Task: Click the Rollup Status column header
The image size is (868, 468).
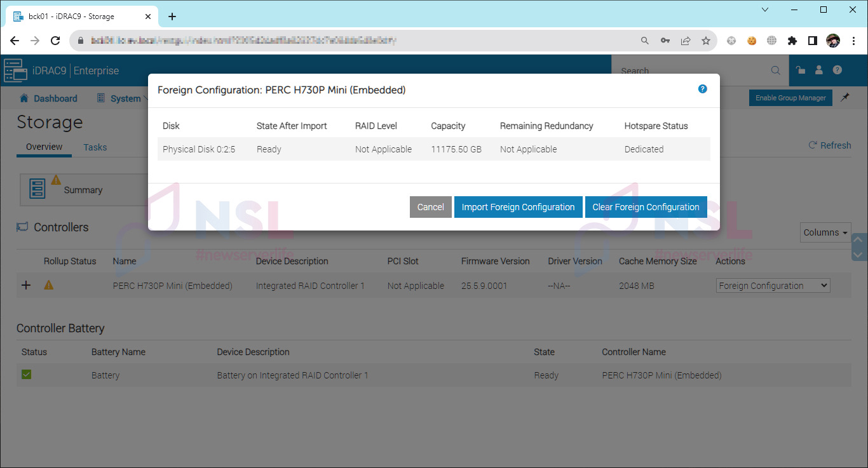Action: pyautogui.click(x=70, y=261)
